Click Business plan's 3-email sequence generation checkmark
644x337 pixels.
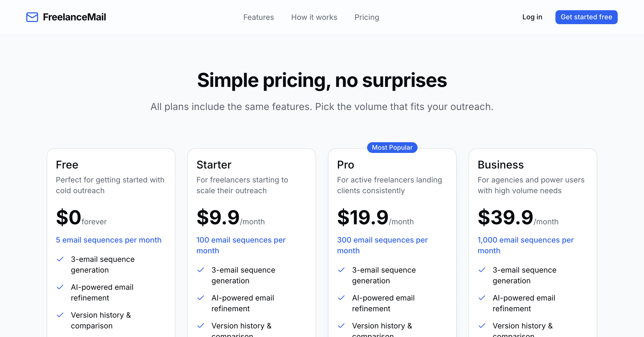click(x=482, y=270)
